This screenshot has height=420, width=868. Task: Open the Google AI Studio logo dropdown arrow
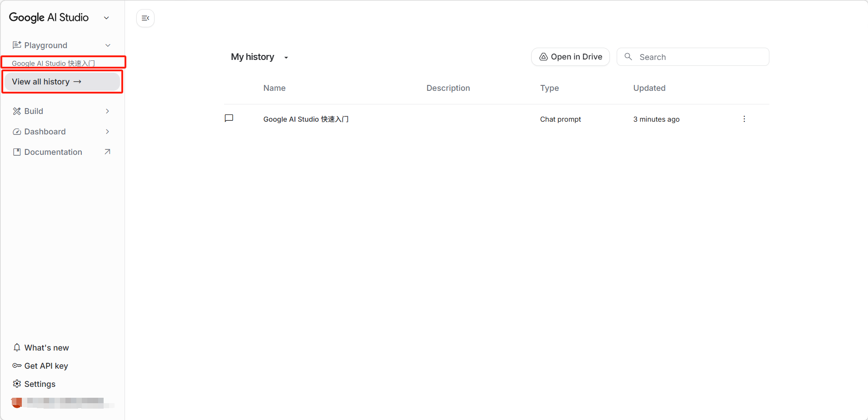tap(106, 18)
